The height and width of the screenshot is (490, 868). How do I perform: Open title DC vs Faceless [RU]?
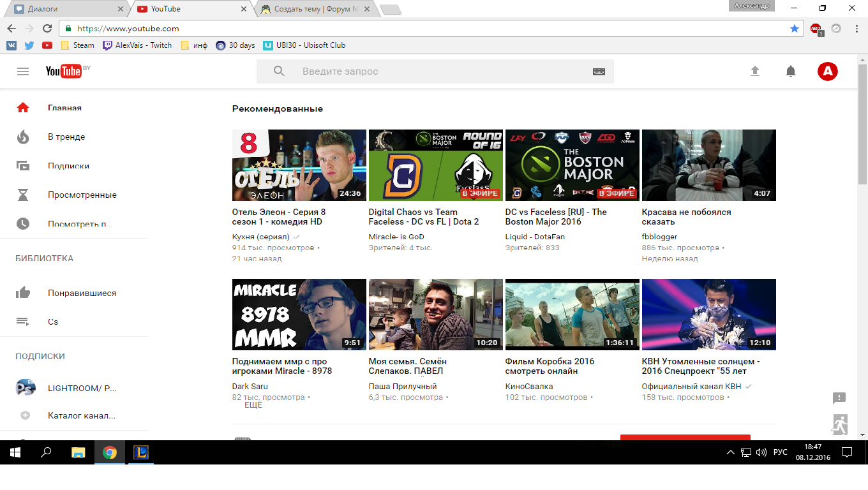[556, 217]
